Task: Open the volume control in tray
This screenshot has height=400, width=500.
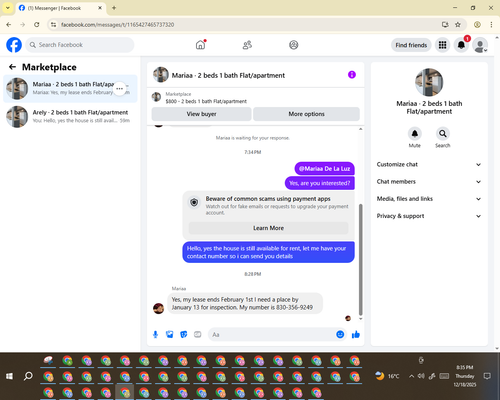Action: (421, 376)
